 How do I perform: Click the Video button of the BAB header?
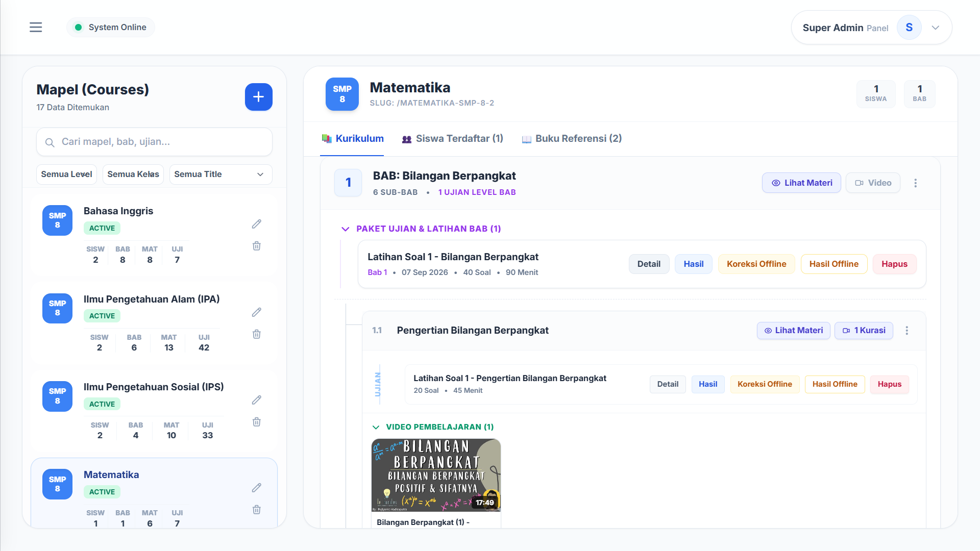[873, 183]
